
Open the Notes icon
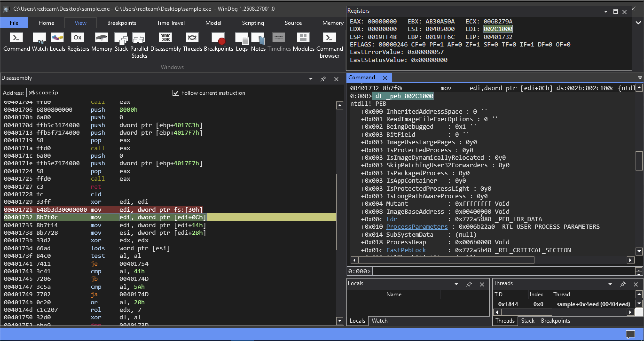tap(258, 42)
